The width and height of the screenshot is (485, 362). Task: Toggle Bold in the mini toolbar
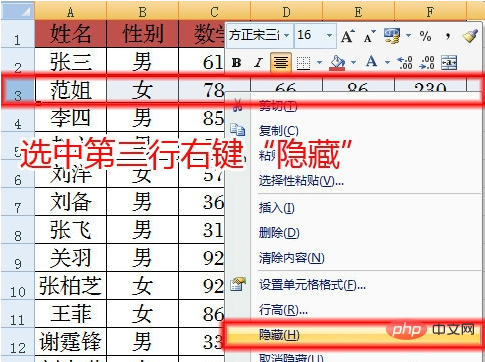pyautogui.click(x=236, y=63)
